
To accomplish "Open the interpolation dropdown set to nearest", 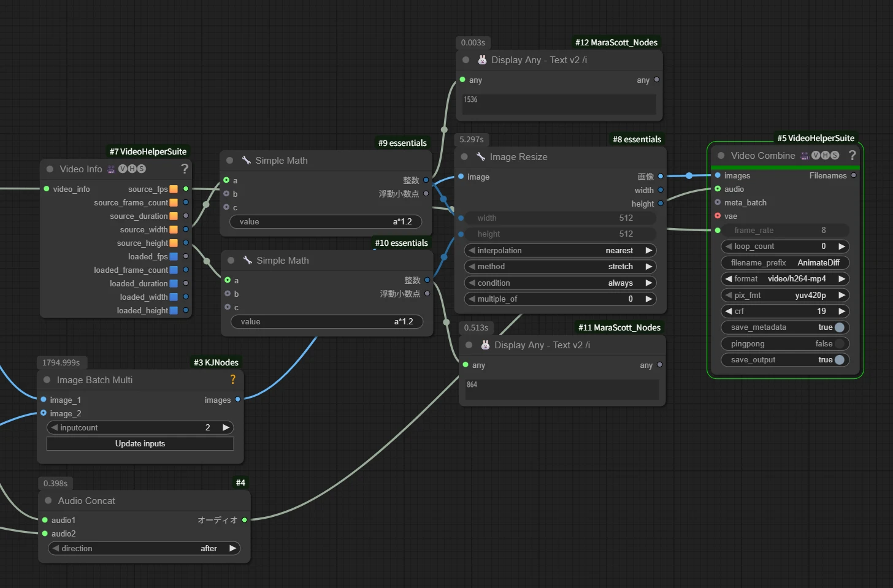I will coord(559,251).
